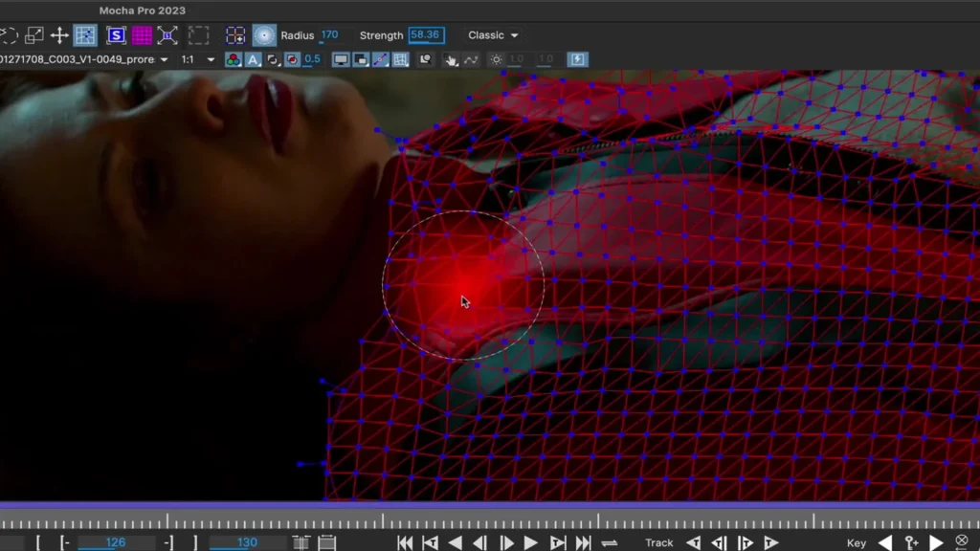Screen dimensions: 980x551
Task: Toggle the grid overlay view button
Action: coord(401,58)
